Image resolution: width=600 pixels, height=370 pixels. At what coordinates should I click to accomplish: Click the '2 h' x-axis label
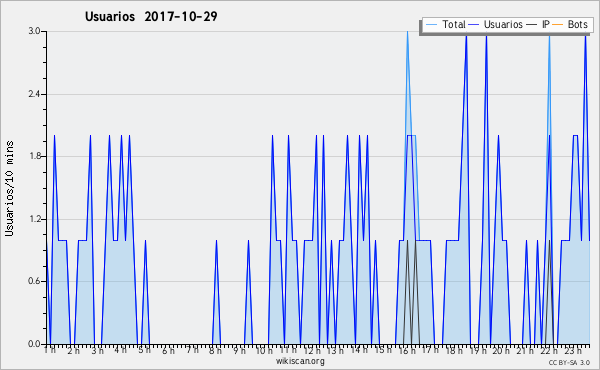73,350
